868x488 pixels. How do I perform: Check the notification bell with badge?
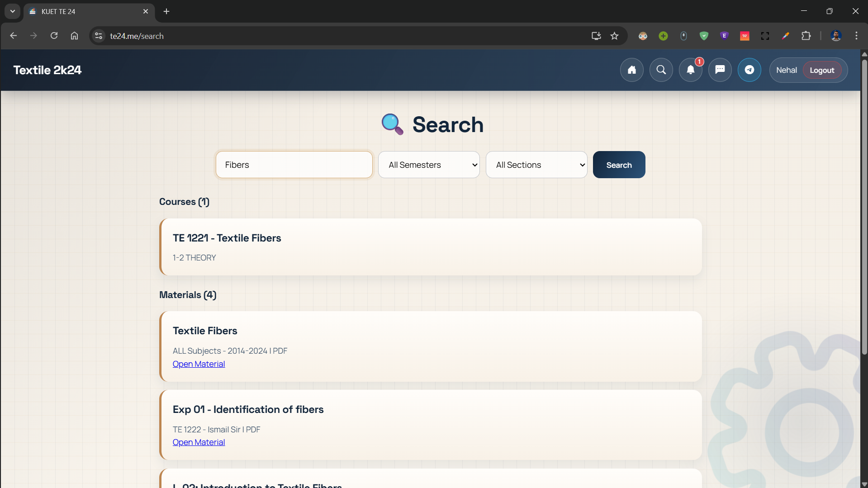tap(690, 70)
